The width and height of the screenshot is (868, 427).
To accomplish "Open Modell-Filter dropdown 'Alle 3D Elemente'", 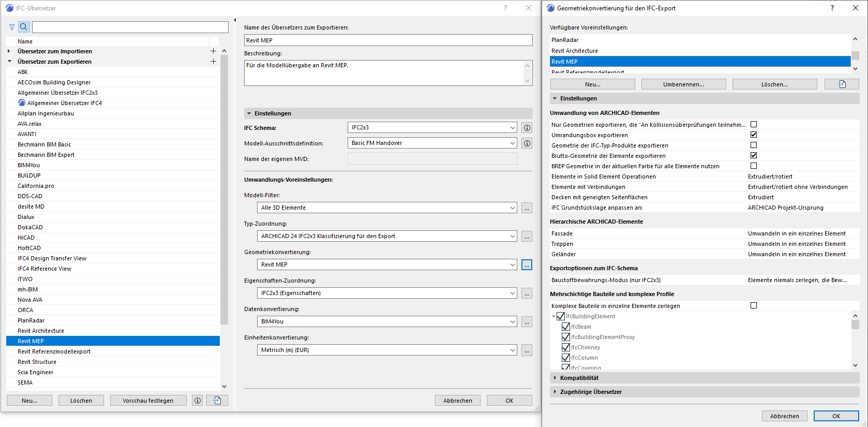I will coord(387,208).
